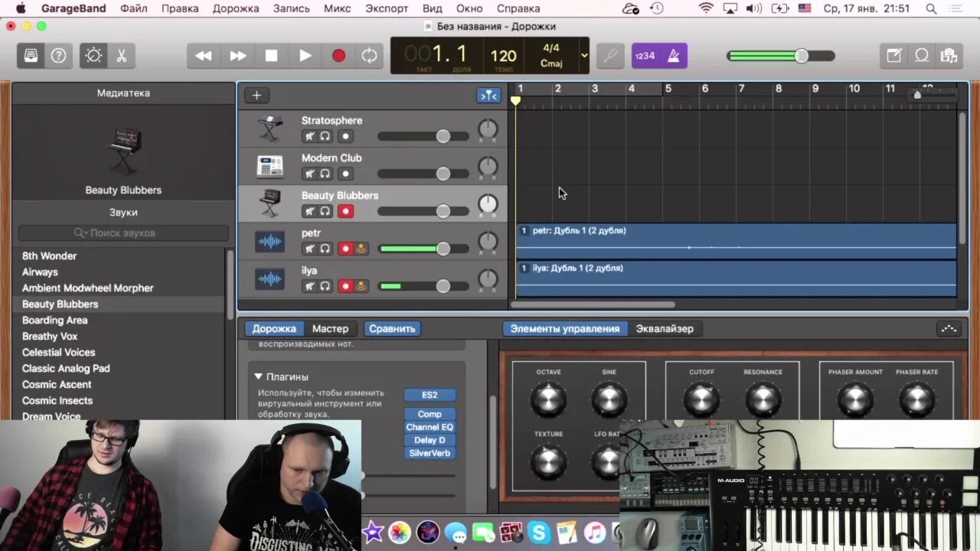Viewport: 980px width, 551px height.
Task: Open the Микс menu
Action: pyautogui.click(x=337, y=8)
